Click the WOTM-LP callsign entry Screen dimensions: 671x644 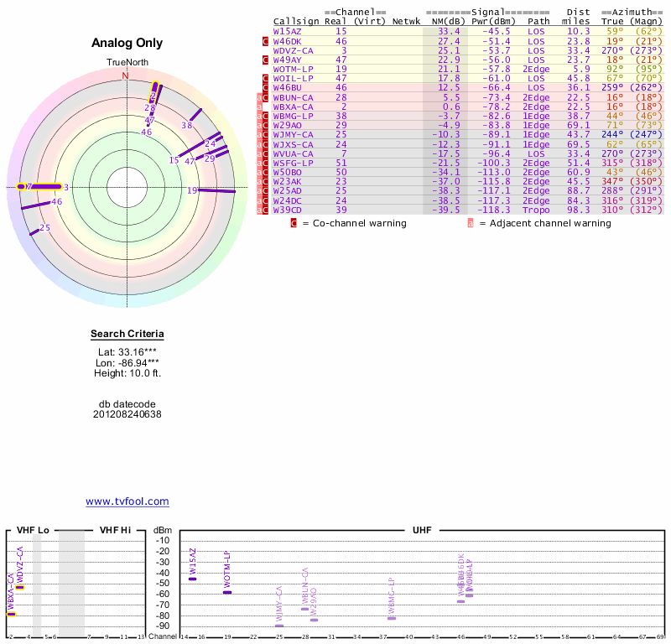pos(293,70)
